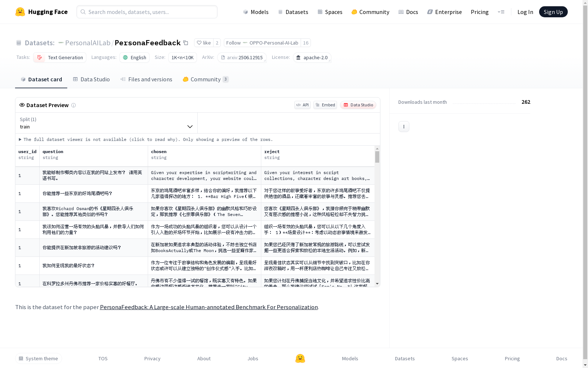Open Docs in the top navigation

[x=408, y=12]
